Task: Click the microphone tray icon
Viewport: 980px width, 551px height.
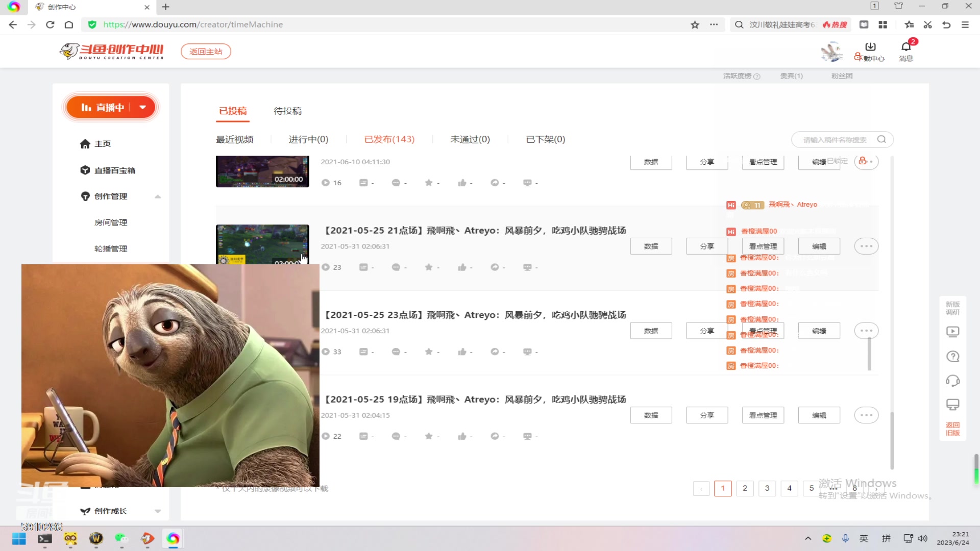Action: pos(845,538)
